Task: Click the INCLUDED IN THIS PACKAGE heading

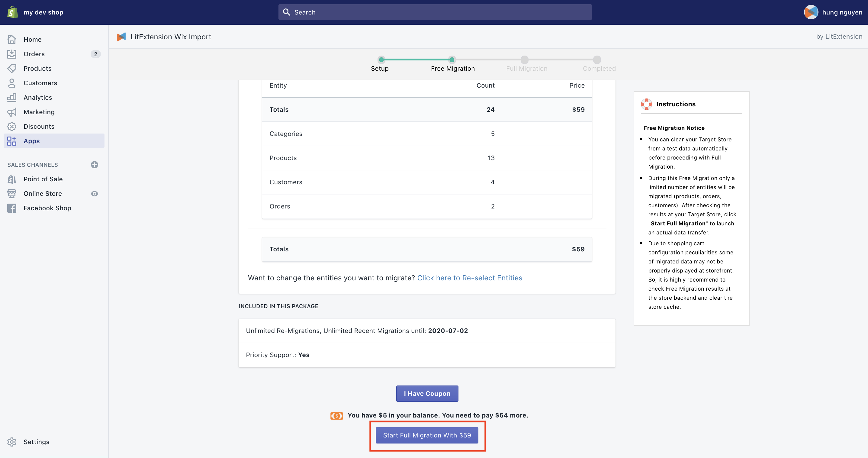Action: click(x=278, y=306)
